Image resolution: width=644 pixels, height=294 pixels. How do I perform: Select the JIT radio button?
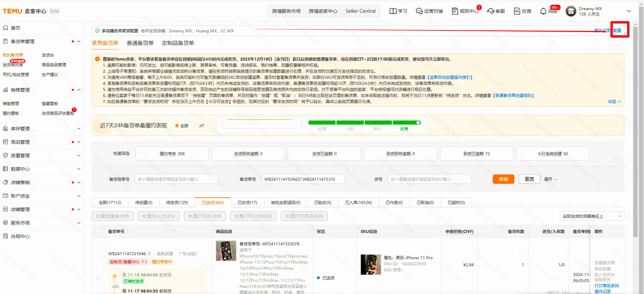pos(196,126)
